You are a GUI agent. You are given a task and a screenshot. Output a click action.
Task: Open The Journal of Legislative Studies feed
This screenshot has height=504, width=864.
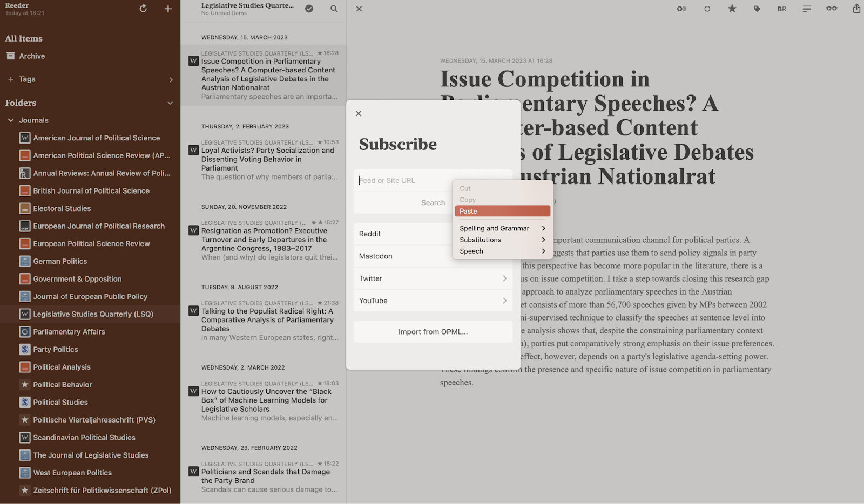[x=90, y=455]
